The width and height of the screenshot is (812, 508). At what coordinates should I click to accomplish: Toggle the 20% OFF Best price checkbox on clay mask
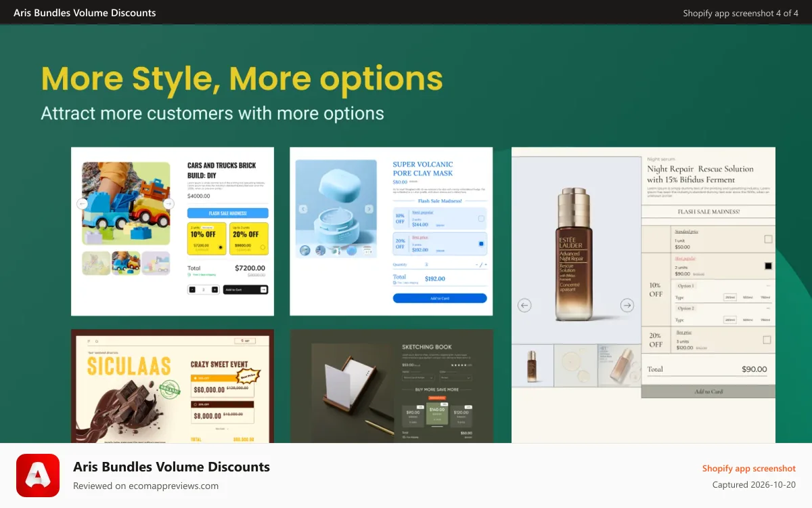tap(481, 244)
